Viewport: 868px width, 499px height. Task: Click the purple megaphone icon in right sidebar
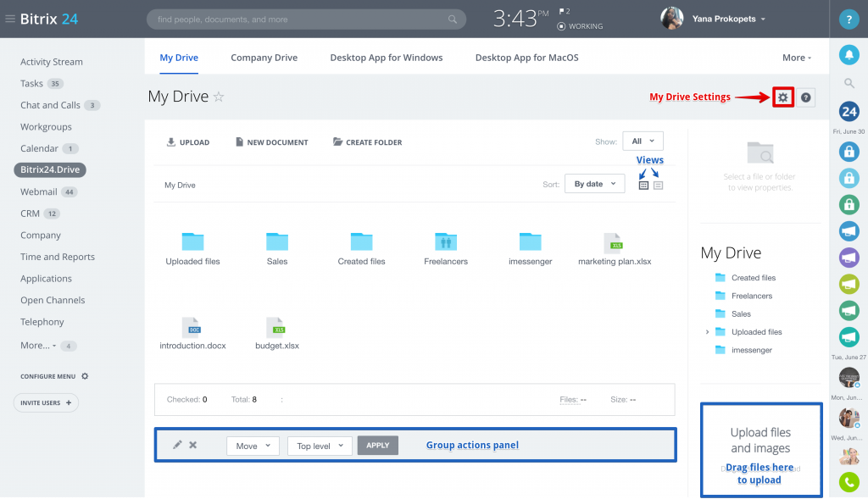[x=849, y=258]
